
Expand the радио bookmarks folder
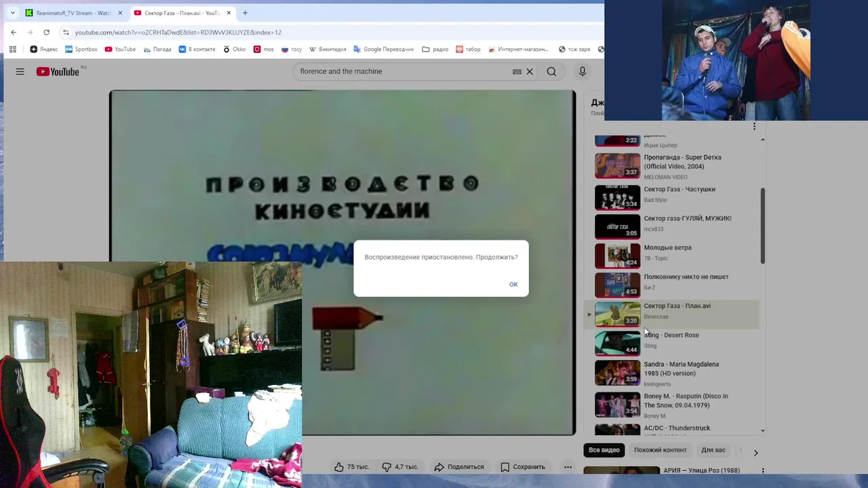(x=435, y=49)
